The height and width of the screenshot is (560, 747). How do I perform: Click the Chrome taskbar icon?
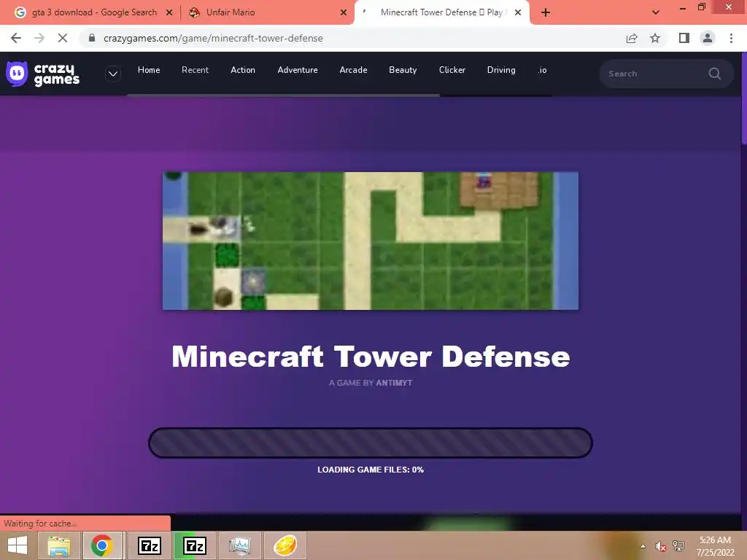click(x=102, y=545)
